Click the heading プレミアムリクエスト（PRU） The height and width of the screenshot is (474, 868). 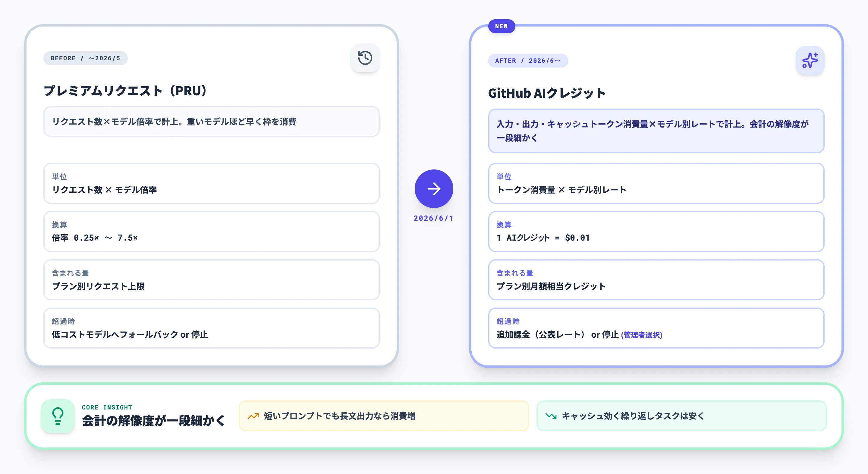125,90
